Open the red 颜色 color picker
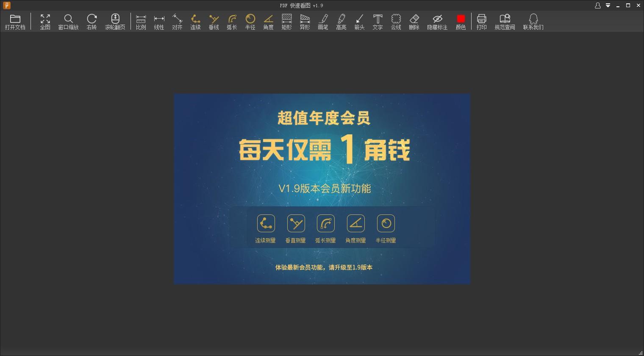Screen dimensions: 644x356 click(x=461, y=22)
